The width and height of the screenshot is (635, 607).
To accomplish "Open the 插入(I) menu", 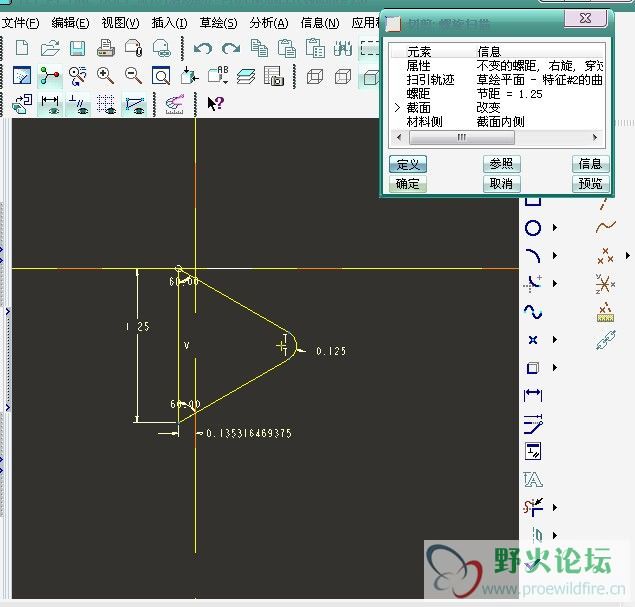I will tap(169, 23).
